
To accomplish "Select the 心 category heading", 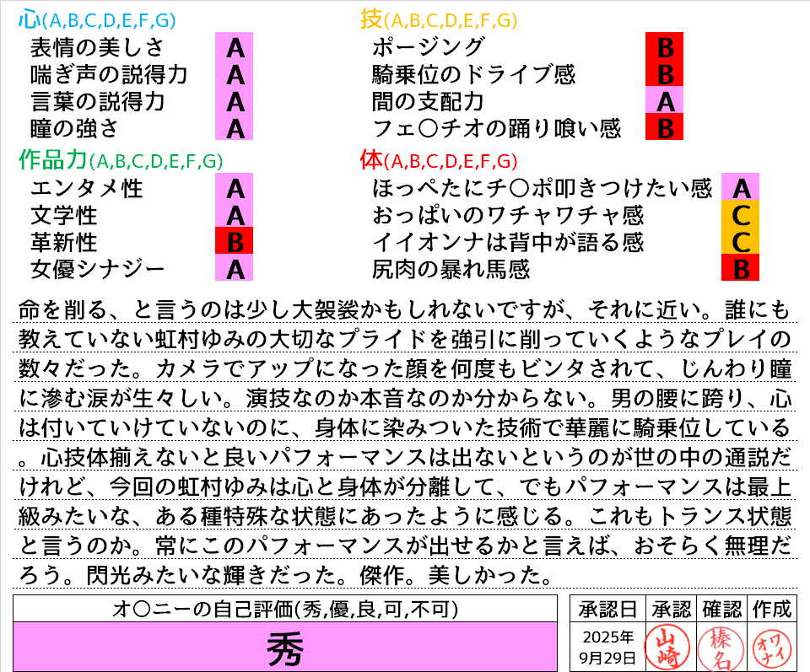I will click(x=97, y=20).
